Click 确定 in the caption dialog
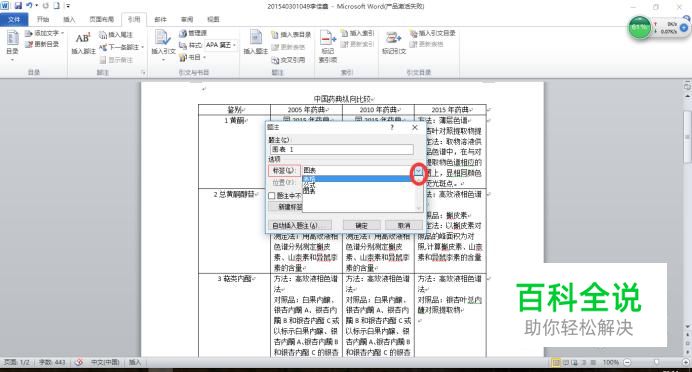 click(361, 225)
